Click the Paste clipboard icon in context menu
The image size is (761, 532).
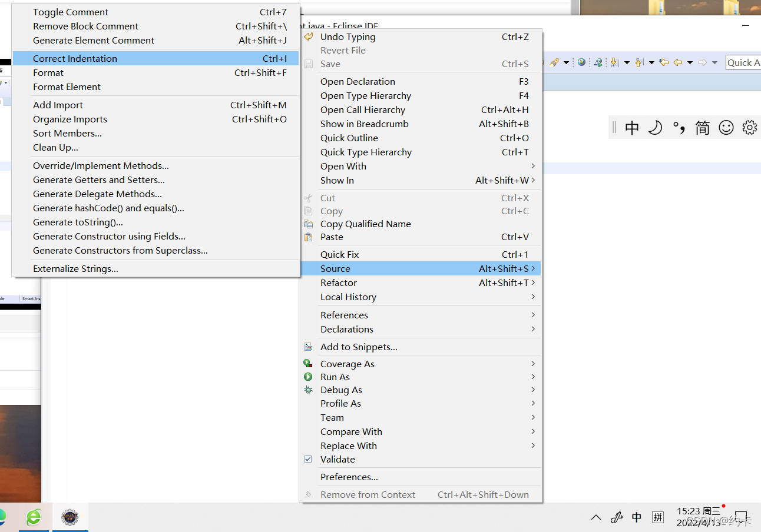(x=308, y=237)
